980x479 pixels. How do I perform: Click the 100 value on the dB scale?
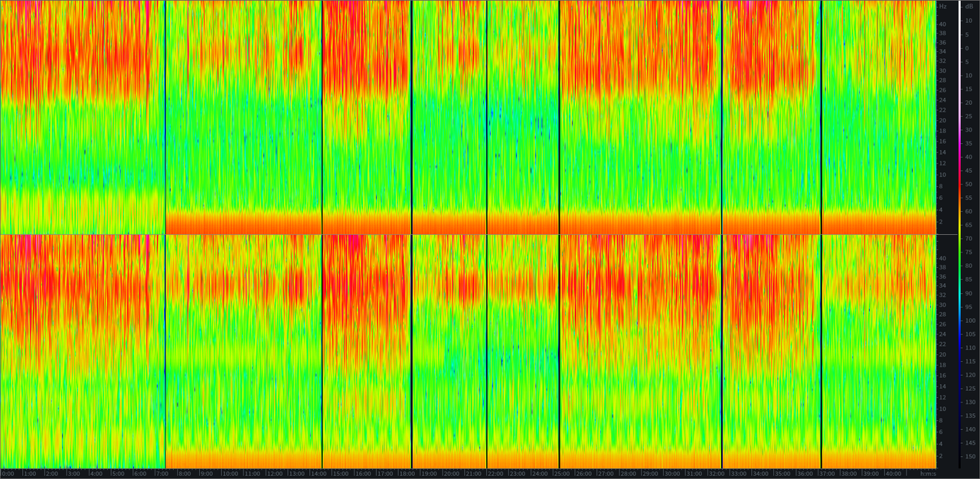(969, 321)
